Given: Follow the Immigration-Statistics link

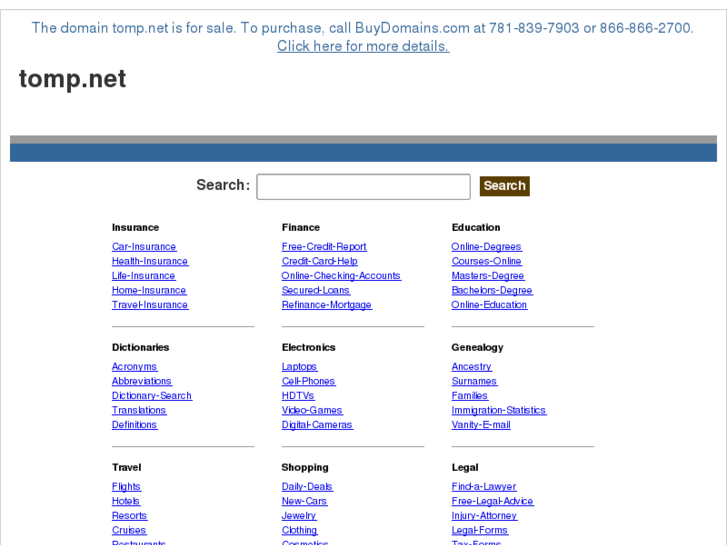Looking at the screenshot, I should click(499, 410).
